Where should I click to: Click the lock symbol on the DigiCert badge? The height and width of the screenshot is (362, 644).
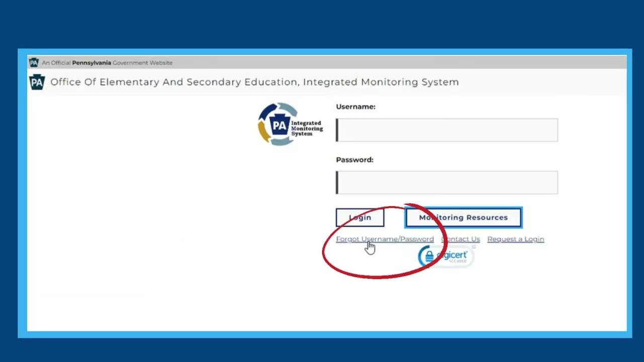pos(428,256)
